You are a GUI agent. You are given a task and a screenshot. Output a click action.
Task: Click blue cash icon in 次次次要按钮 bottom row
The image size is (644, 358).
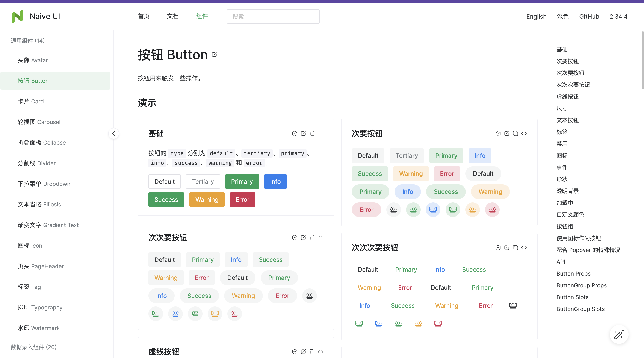[379, 323]
